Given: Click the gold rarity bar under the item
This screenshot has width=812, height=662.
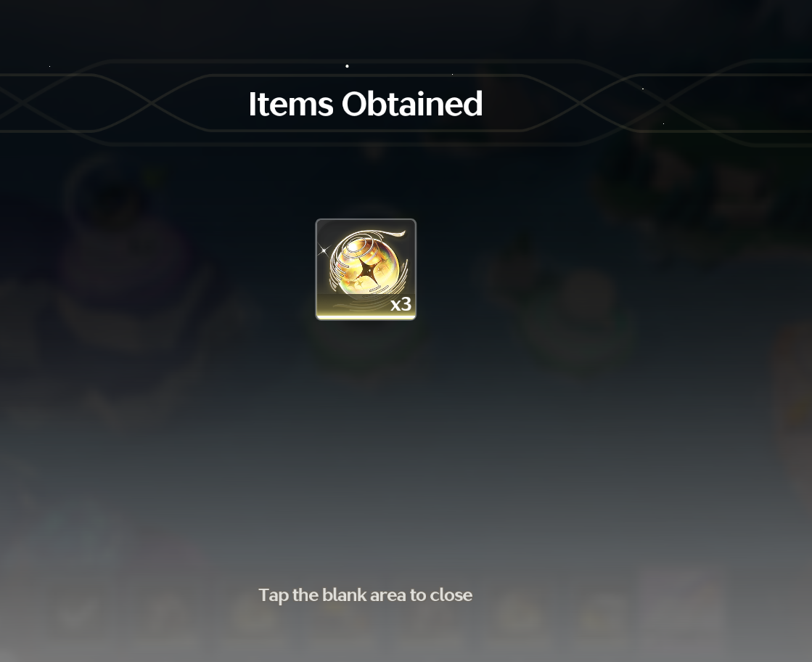Looking at the screenshot, I should 366,317.
